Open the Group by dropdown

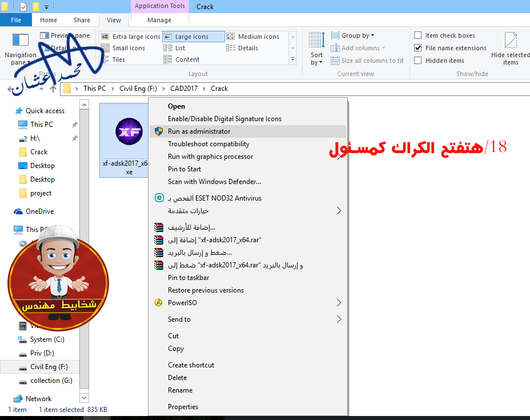(x=352, y=35)
